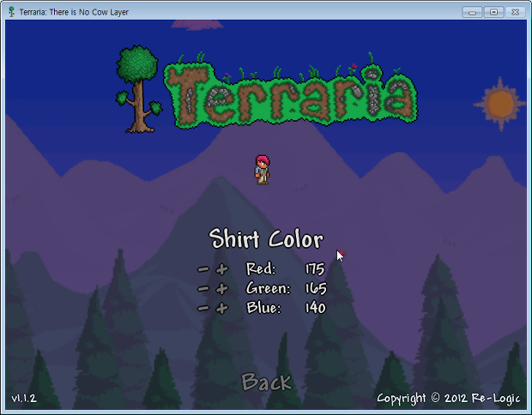This screenshot has height=415, width=532.
Task: Click the Terraria tree icon in title bar
Action: tap(11, 12)
